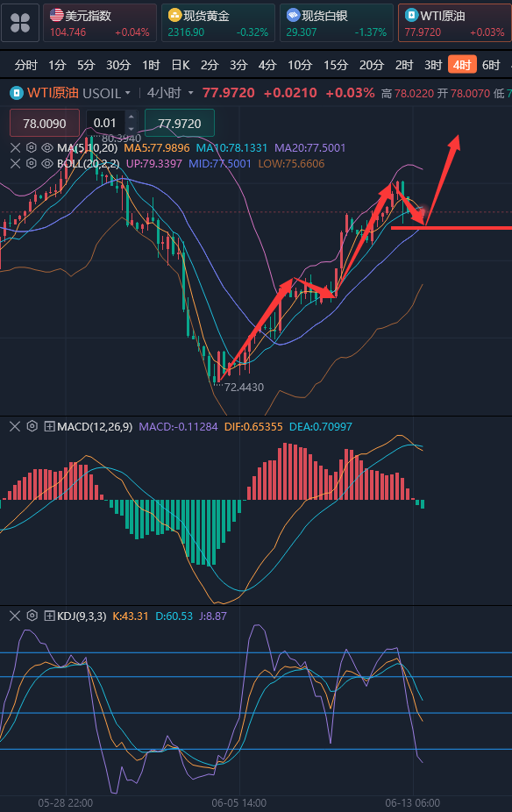
Task: Expand the MACD panel plus box
Action: (50, 427)
